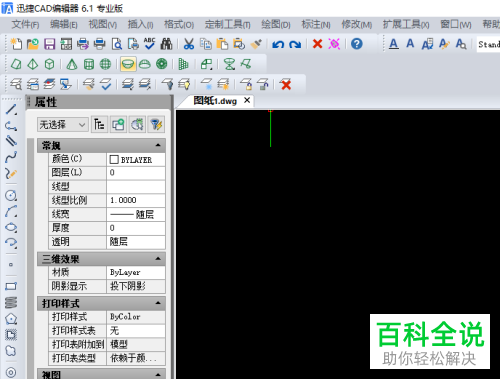This screenshot has width=500, height=379.
Task: Open the 绘图 menu
Action: pos(276,24)
